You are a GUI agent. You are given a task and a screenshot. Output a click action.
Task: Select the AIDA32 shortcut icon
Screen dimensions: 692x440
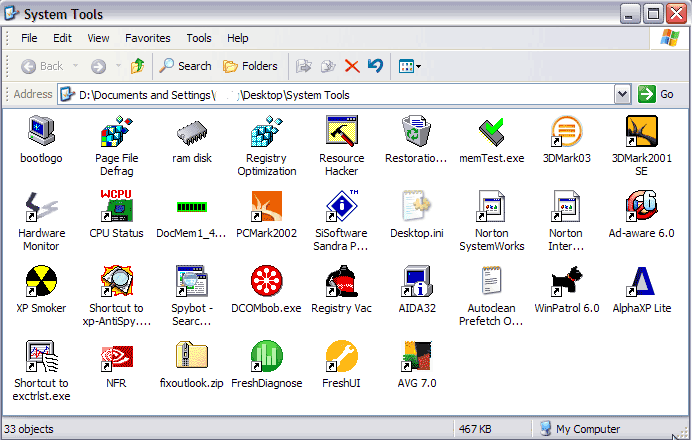pos(416,281)
